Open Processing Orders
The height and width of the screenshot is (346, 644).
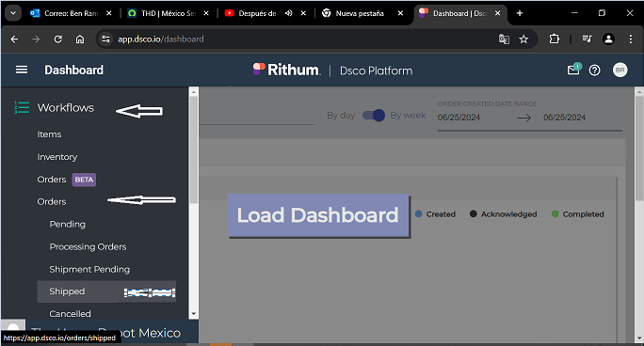coord(88,246)
